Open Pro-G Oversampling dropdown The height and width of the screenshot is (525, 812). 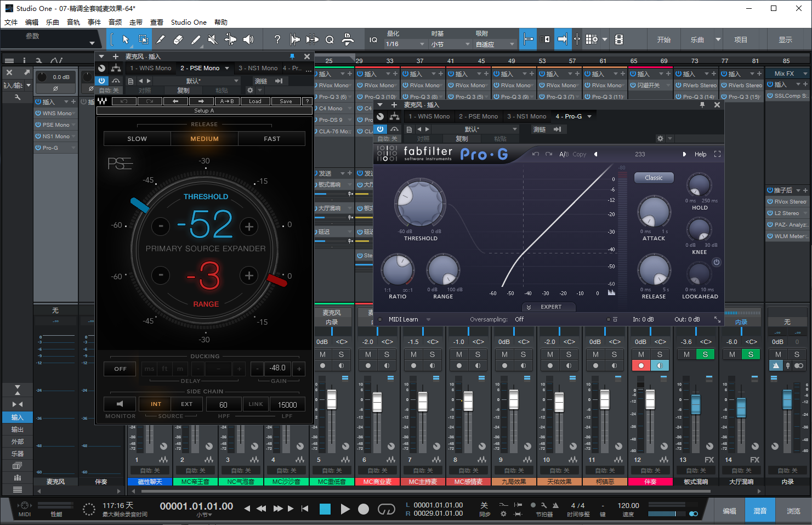pos(519,319)
